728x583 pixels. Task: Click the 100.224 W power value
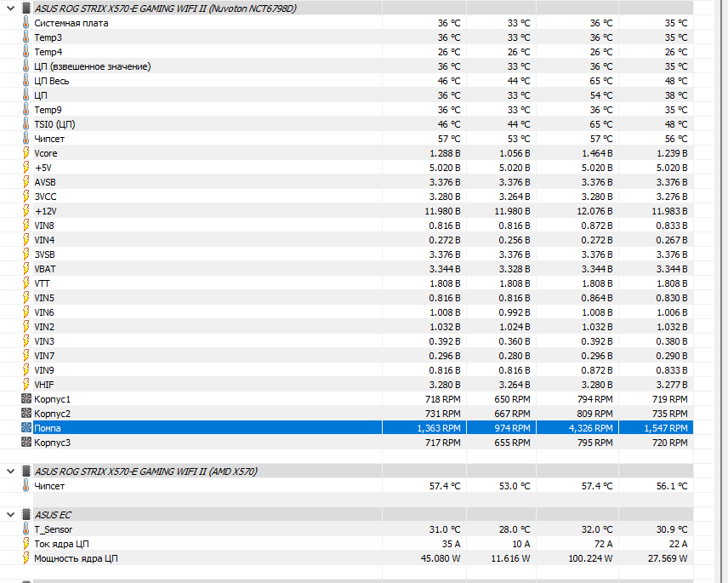click(590, 558)
